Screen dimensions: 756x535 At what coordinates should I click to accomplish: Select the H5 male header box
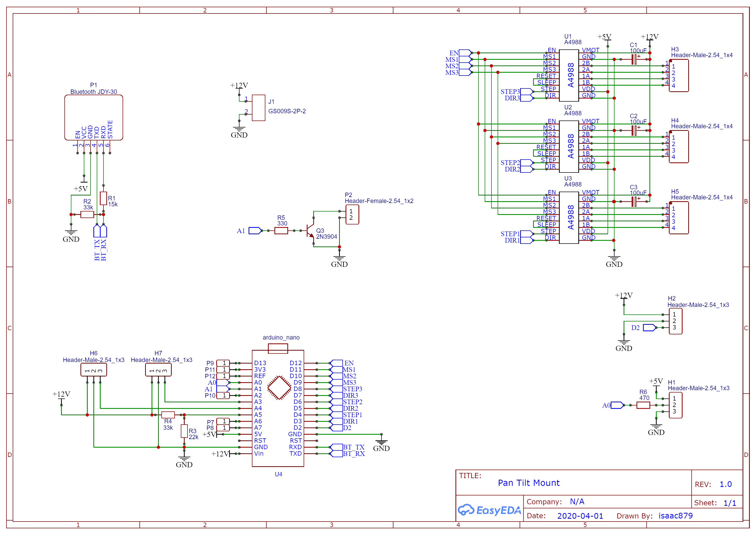(679, 218)
